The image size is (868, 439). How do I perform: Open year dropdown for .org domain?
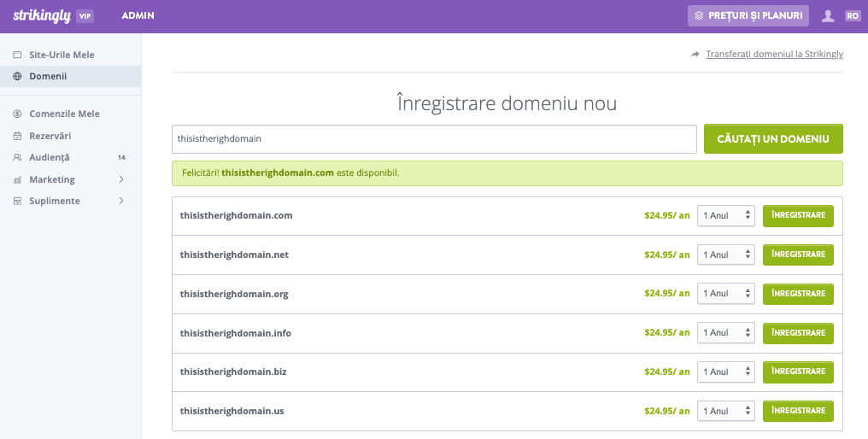[x=726, y=294]
